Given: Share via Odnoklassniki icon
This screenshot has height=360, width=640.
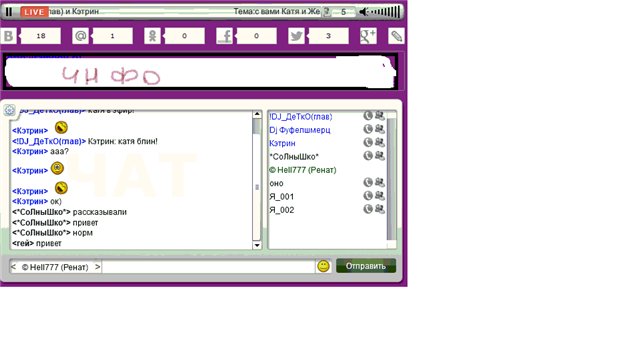Looking at the screenshot, I should coord(152,36).
